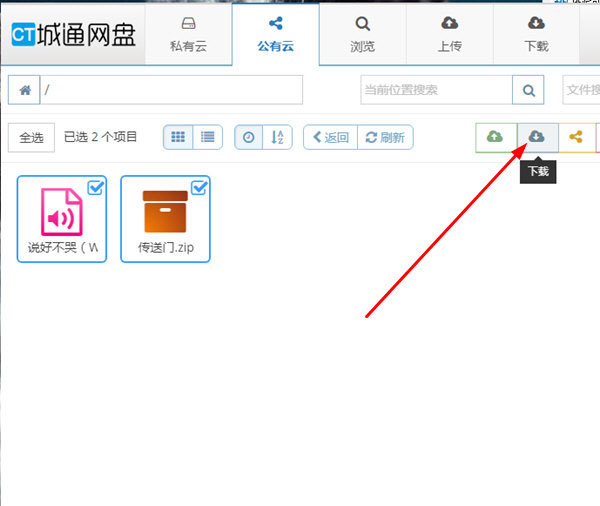
Task: Click the green cloud upload button
Action: (x=496, y=137)
